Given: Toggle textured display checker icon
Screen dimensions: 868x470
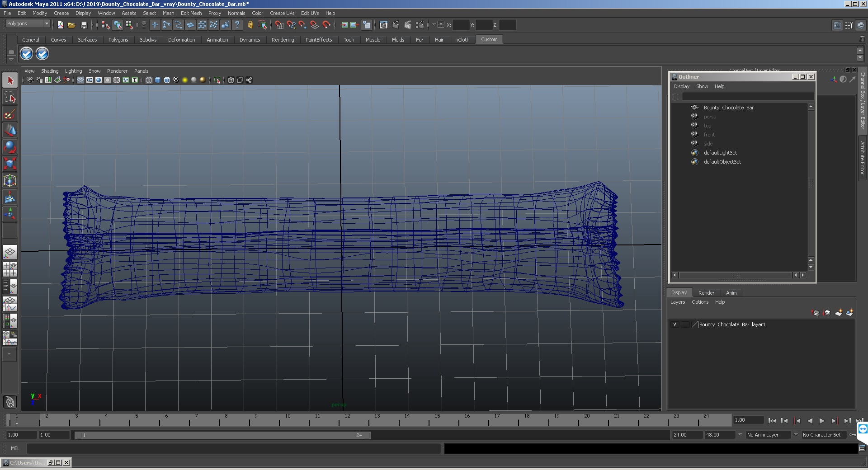Looking at the screenshot, I should click(x=176, y=80).
